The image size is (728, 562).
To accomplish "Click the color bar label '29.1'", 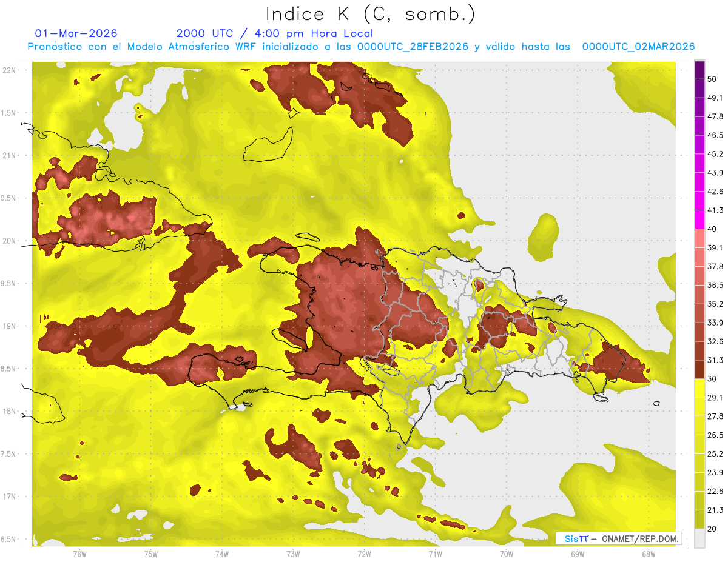I will click(x=715, y=398).
